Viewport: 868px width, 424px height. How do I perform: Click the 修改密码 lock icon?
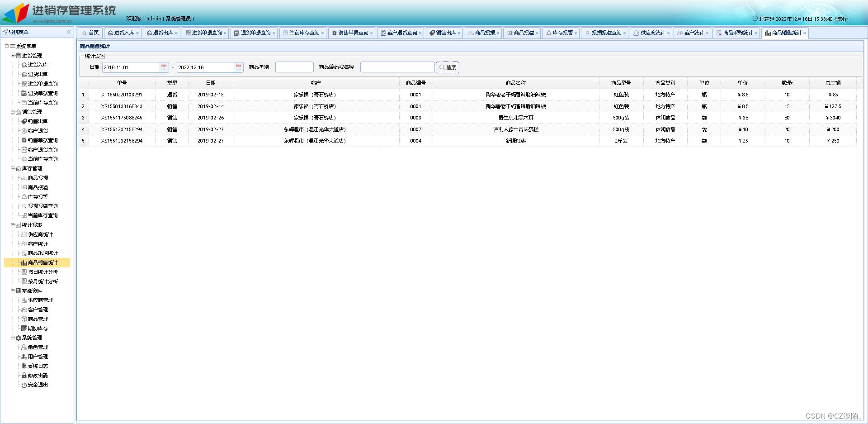(24, 376)
